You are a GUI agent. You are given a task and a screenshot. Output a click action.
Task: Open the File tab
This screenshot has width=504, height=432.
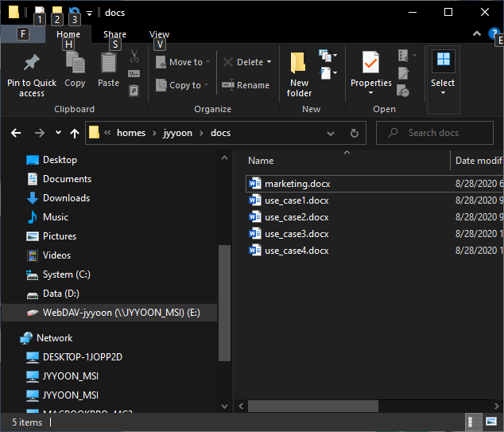click(x=23, y=33)
